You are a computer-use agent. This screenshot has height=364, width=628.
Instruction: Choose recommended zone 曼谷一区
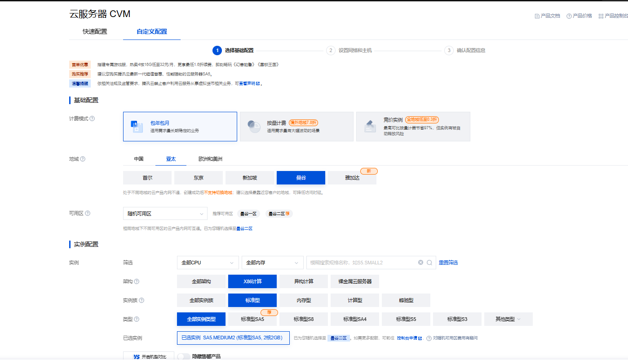pyautogui.click(x=248, y=214)
